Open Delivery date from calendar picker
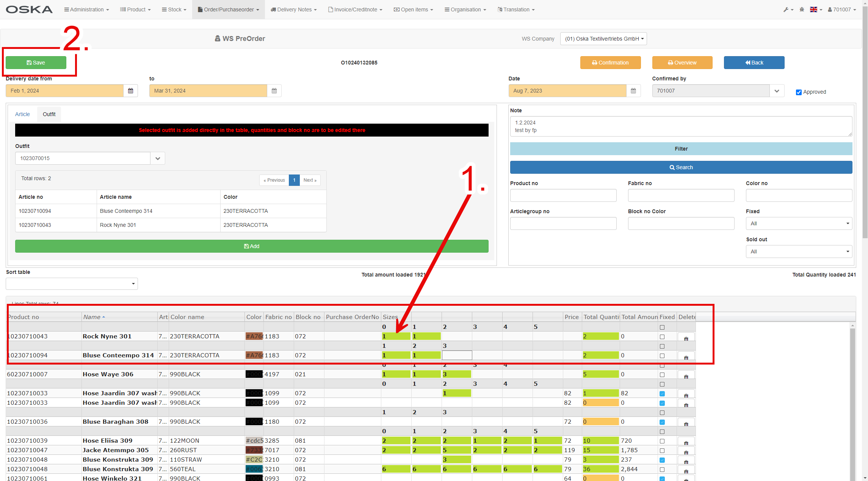Screen dimensions: 868x481 click(x=130, y=91)
